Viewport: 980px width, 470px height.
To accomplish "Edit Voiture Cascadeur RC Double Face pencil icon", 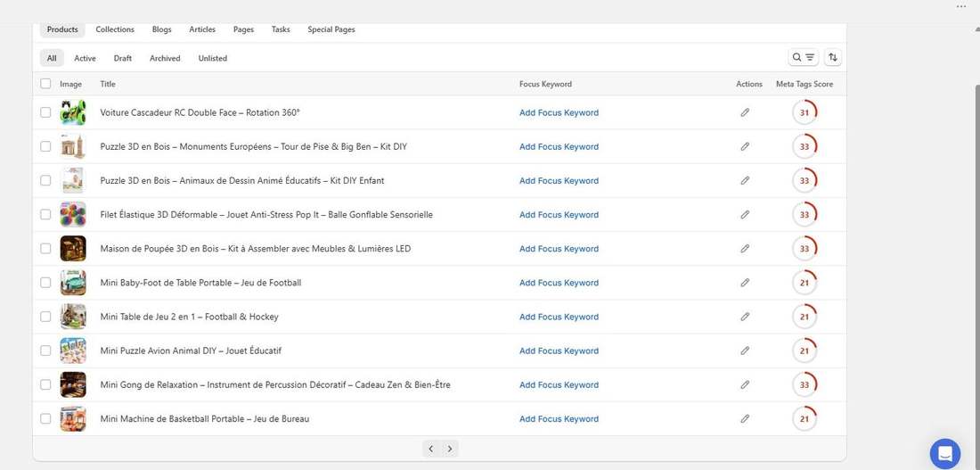I will coord(745,112).
